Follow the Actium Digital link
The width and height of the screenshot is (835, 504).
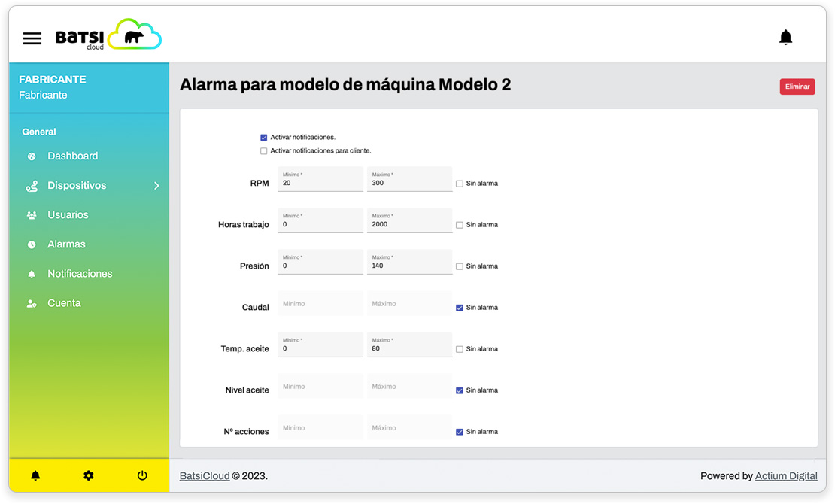pyautogui.click(x=785, y=476)
